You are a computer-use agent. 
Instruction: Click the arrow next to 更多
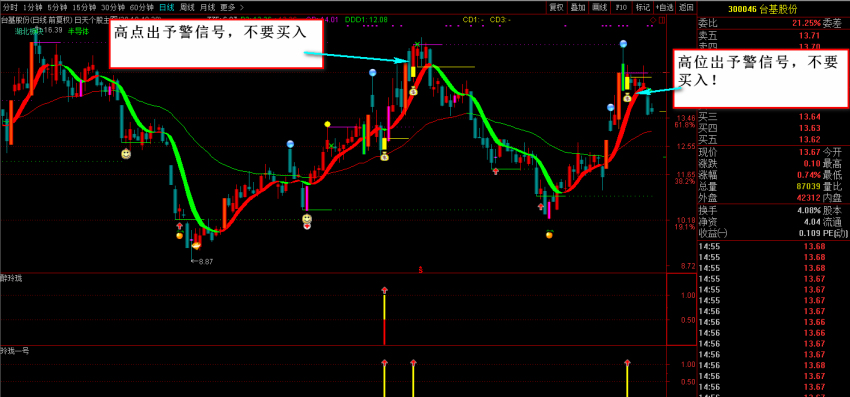[241, 7]
